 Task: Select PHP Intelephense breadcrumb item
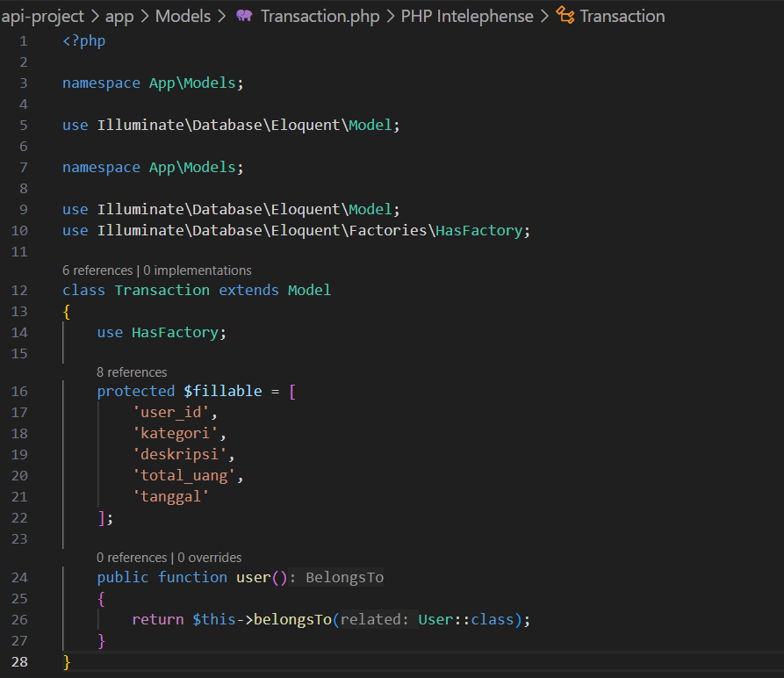coord(467,16)
